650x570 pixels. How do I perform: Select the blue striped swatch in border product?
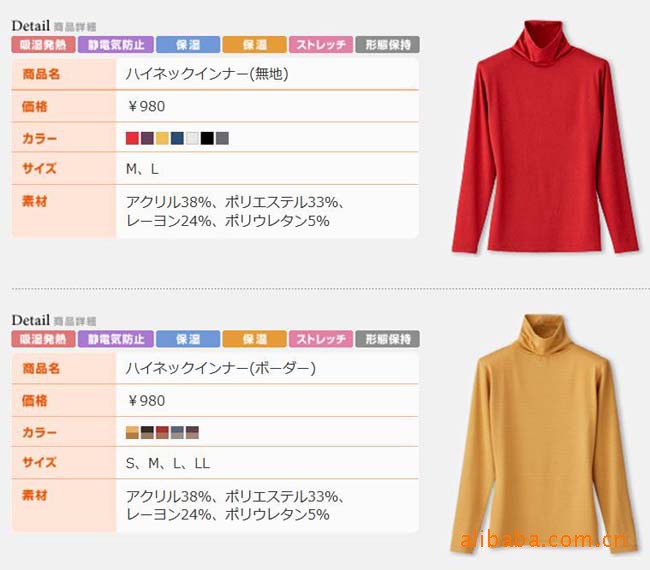(177, 432)
